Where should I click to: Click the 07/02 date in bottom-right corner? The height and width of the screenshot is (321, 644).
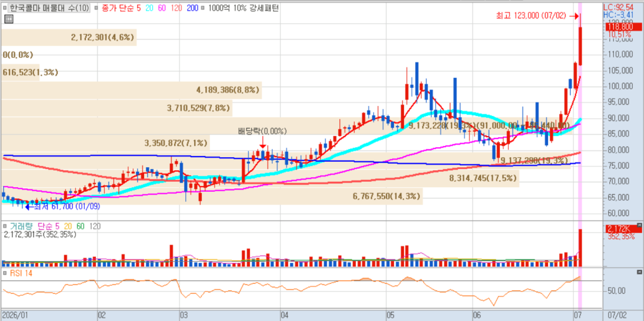pyautogui.click(x=617, y=316)
